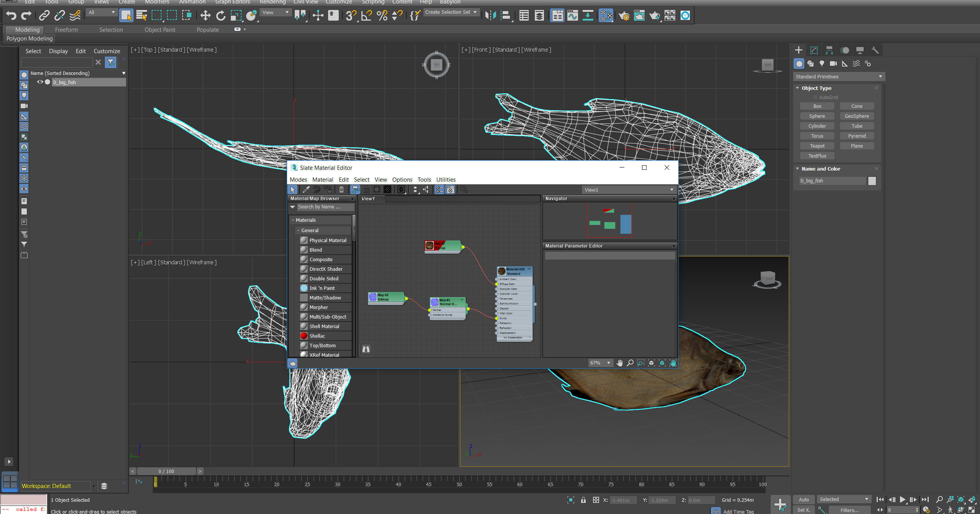Open Standard Primitives dropdown
Image resolution: width=980 pixels, height=514 pixels.
click(x=838, y=77)
